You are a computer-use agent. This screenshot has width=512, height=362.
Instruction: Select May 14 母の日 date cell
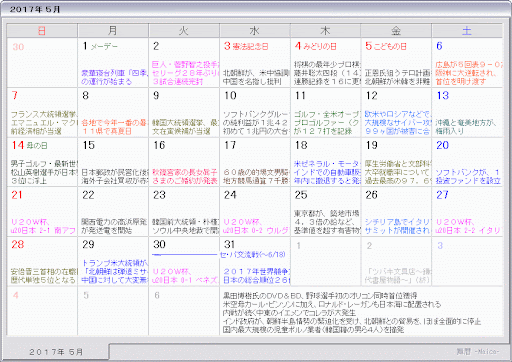coord(42,162)
